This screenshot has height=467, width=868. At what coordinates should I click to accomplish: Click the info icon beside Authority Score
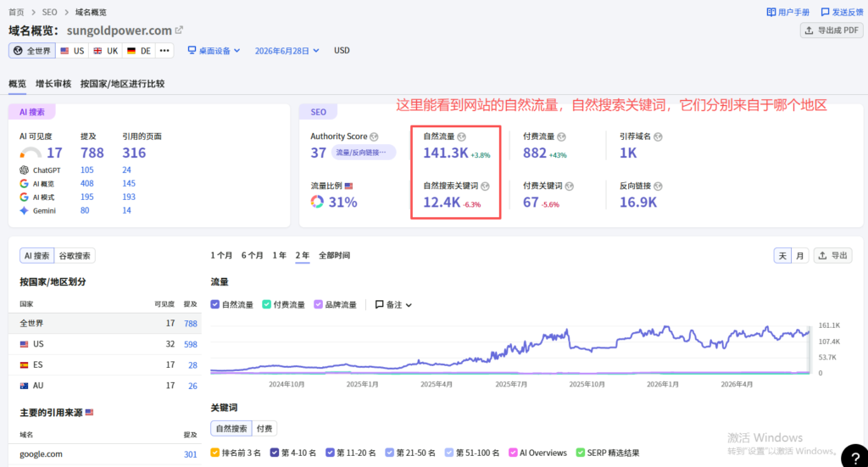point(374,136)
